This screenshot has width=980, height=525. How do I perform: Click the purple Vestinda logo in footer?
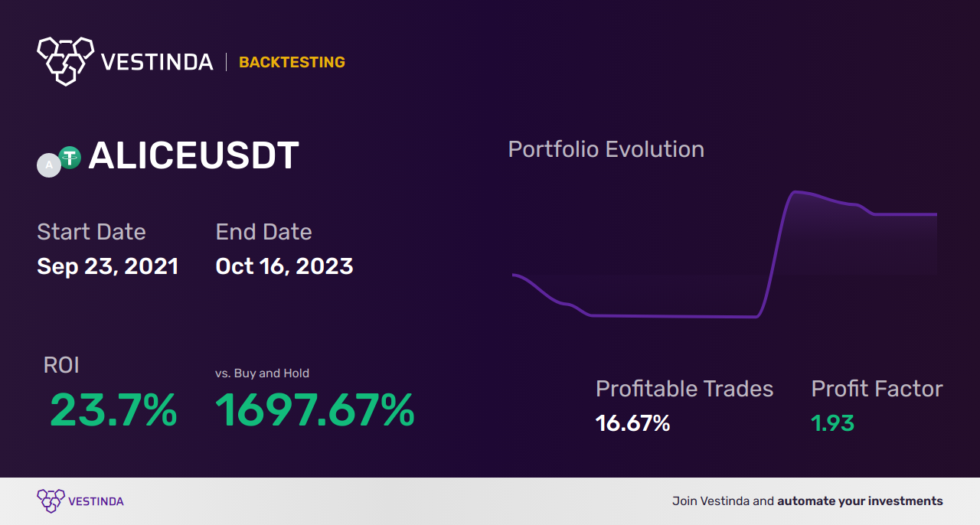click(x=50, y=501)
